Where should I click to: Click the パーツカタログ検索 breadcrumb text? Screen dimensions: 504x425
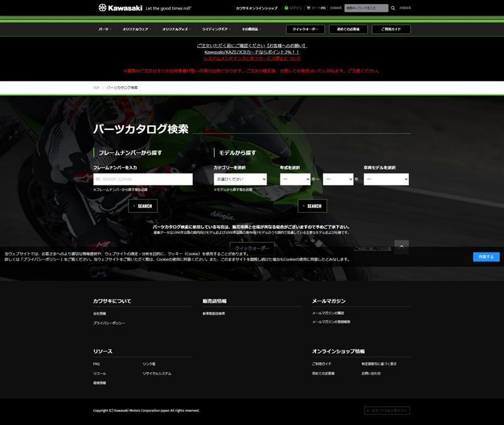click(122, 88)
